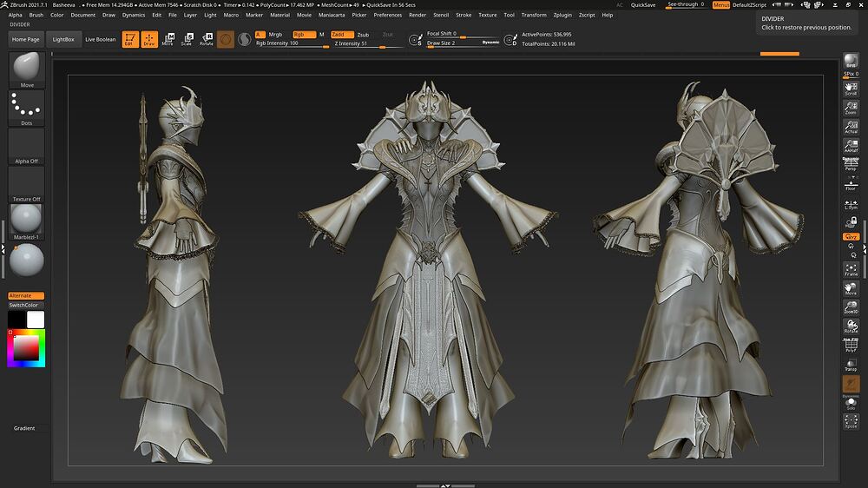Activate Draw mode button
Screen dimensions: 868x488
[149, 39]
